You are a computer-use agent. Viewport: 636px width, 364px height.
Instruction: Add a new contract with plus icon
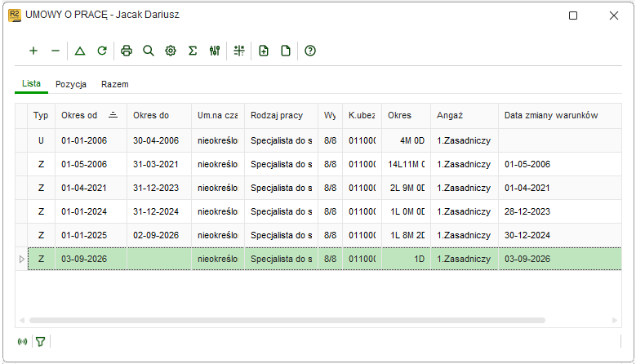(x=33, y=51)
